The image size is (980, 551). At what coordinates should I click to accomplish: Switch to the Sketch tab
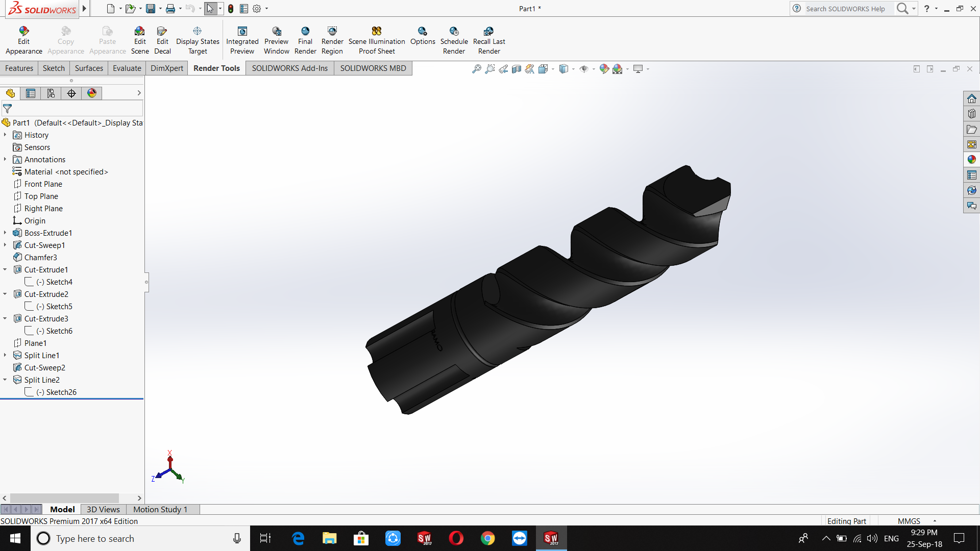coord(54,68)
